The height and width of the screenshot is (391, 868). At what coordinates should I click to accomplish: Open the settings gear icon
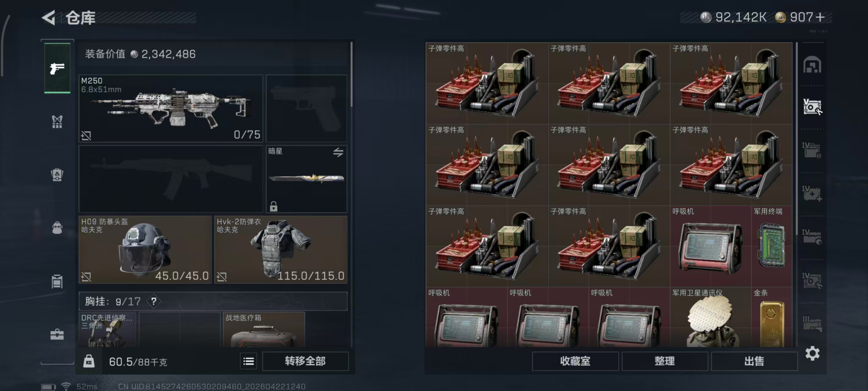pyautogui.click(x=812, y=353)
